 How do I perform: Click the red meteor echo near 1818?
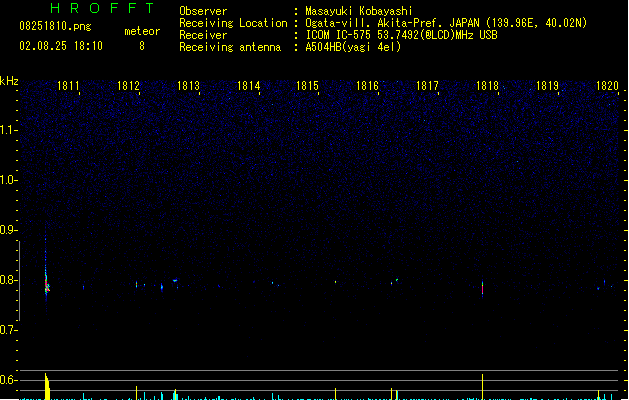[x=483, y=288]
